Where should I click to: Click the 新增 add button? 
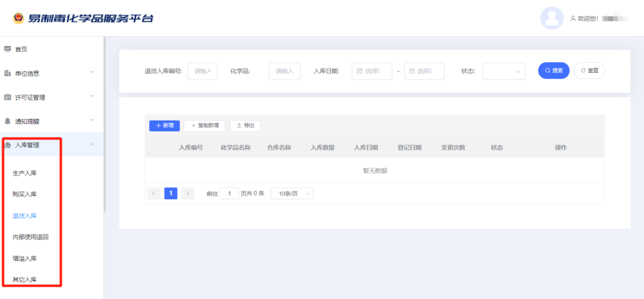coord(164,125)
